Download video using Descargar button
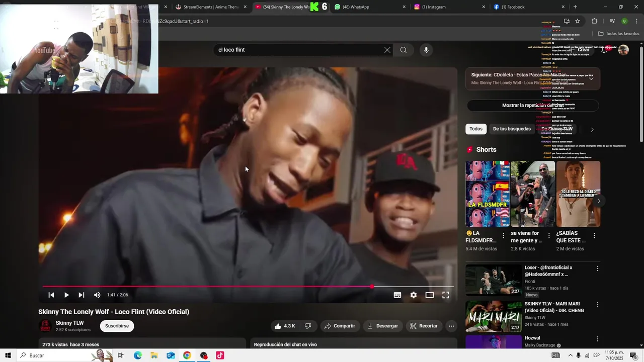The width and height of the screenshot is (644, 362). (383, 326)
